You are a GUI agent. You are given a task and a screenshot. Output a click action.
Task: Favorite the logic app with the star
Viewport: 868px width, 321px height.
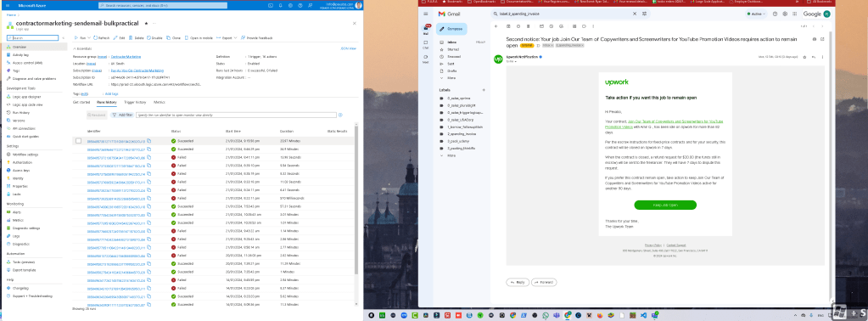click(146, 24)
